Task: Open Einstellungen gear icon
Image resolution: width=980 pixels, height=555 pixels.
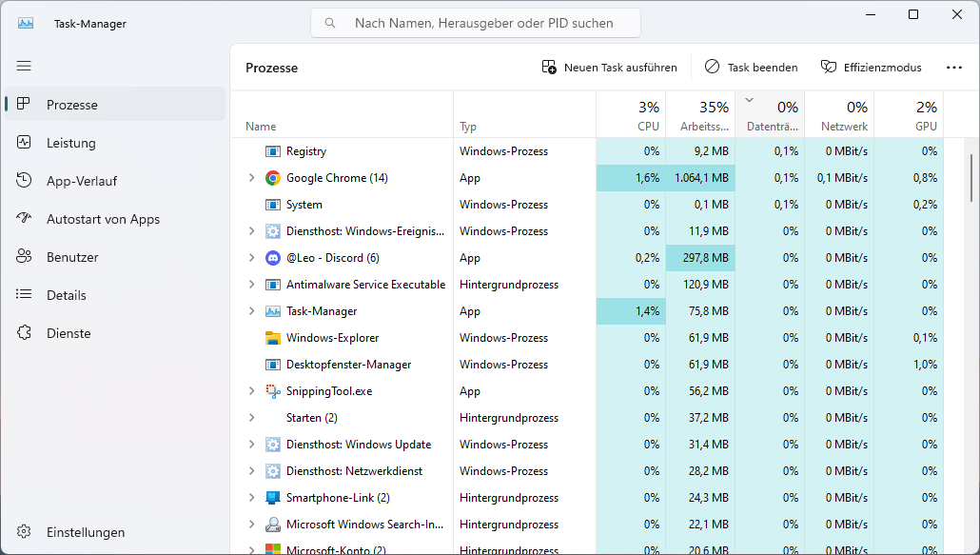Action: point(25,532)
